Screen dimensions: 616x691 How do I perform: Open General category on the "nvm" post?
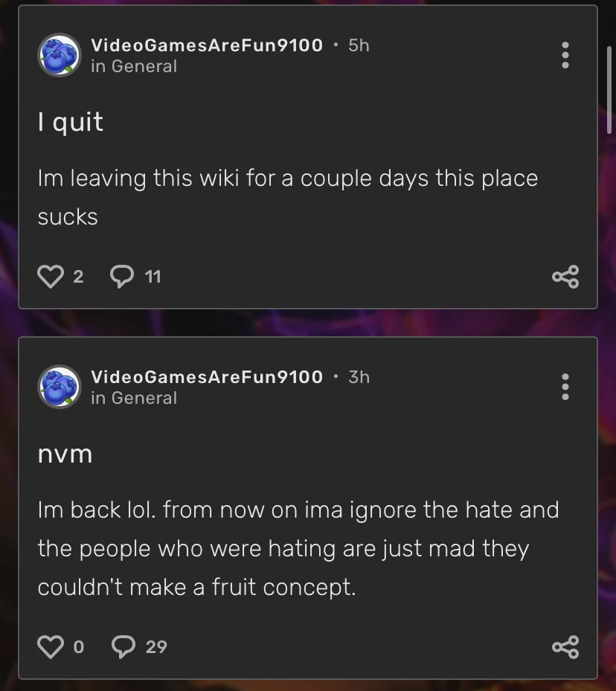[143, 398]
